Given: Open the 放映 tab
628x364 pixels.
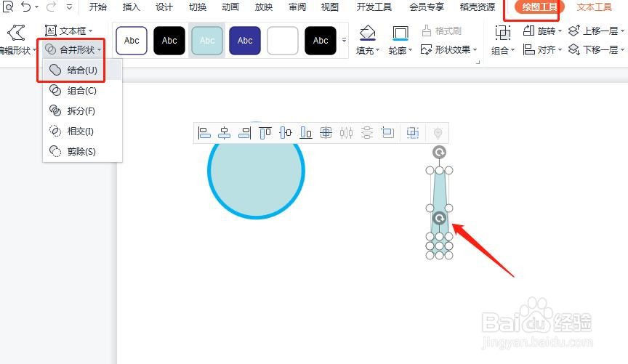Looking at the screenshot, I should coord(264,7).
